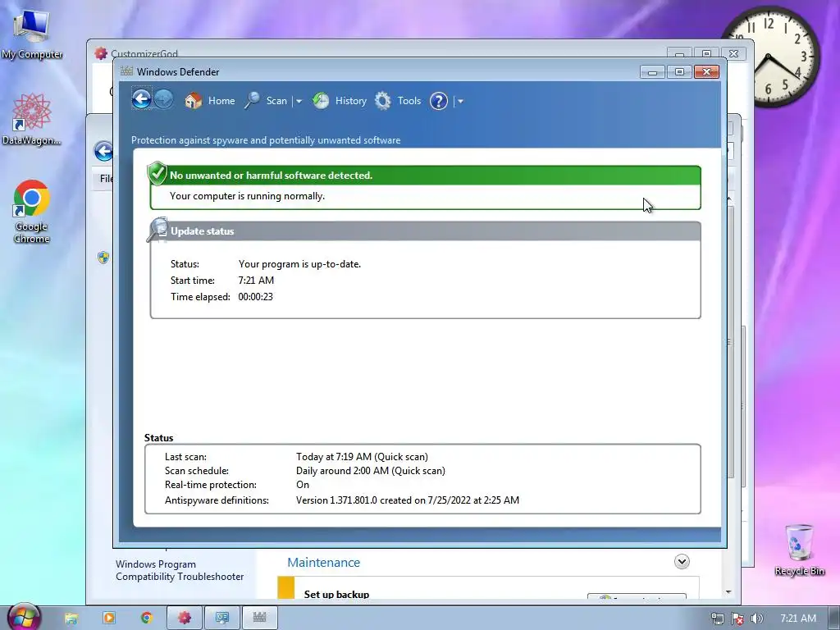
Task: Click the taskbar clock 7:21 AM
Action: click(x=797, y=619)
